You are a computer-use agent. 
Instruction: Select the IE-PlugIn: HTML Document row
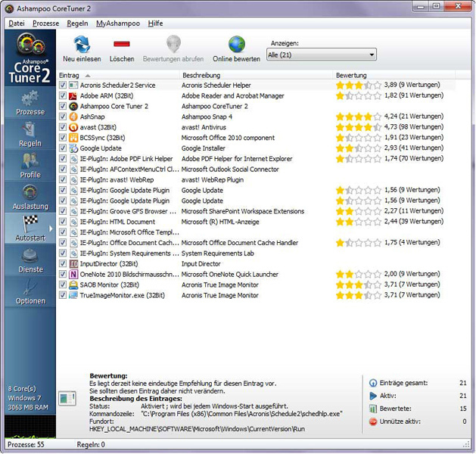(x=257, y=222)
